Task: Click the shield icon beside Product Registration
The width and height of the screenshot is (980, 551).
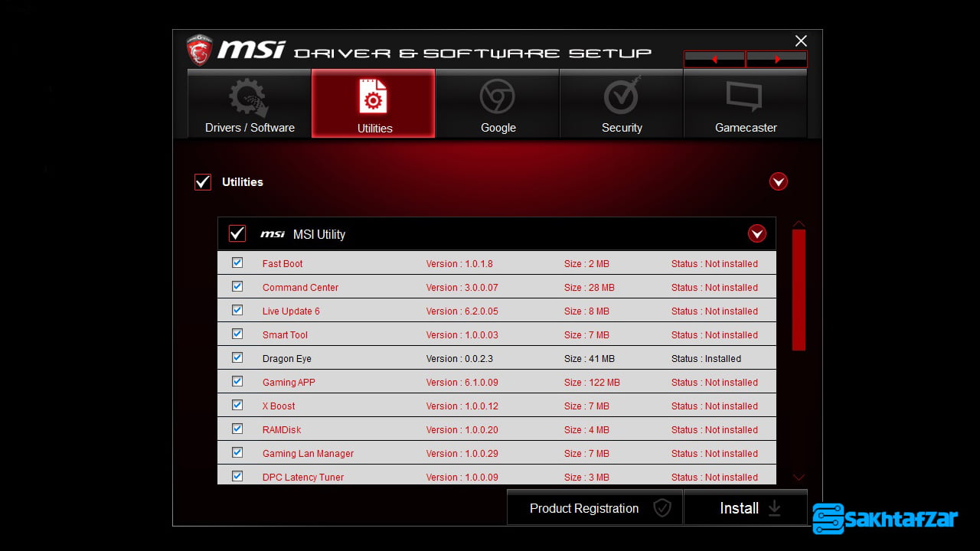Action: tap(662, 508)
